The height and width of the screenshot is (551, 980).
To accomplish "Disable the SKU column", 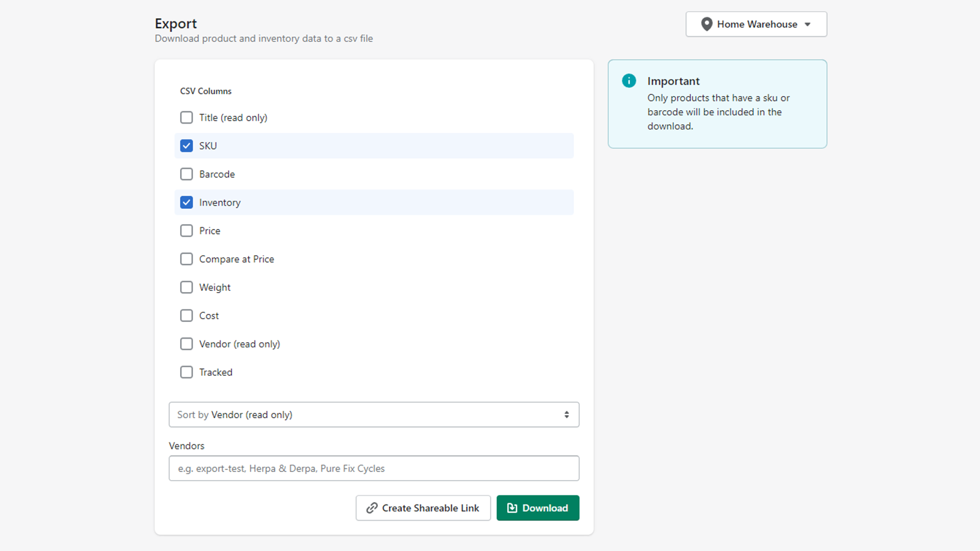I will point(186,146).
